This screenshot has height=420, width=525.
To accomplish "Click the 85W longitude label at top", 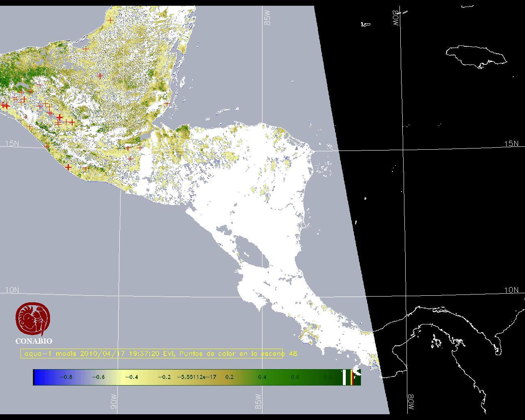I will tap(268, 18).
